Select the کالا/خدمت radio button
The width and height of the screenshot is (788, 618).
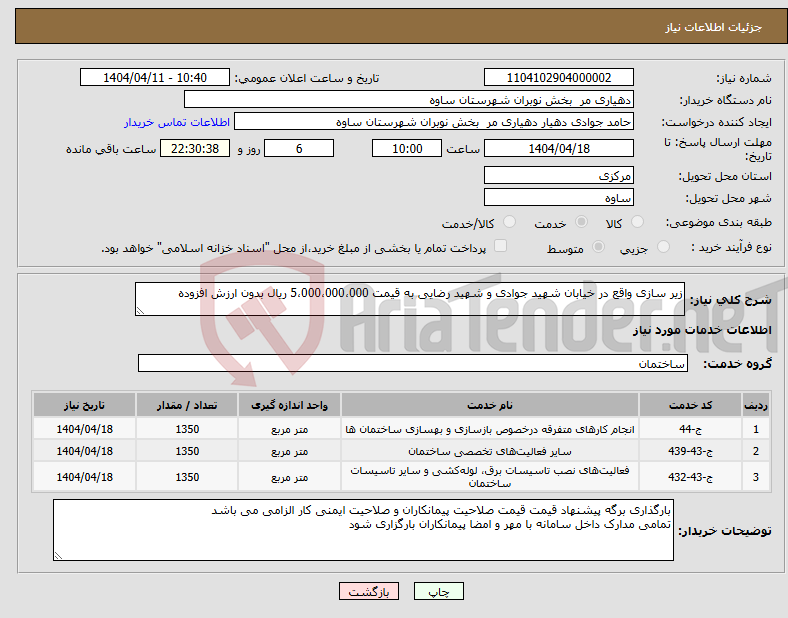point(510,222)
